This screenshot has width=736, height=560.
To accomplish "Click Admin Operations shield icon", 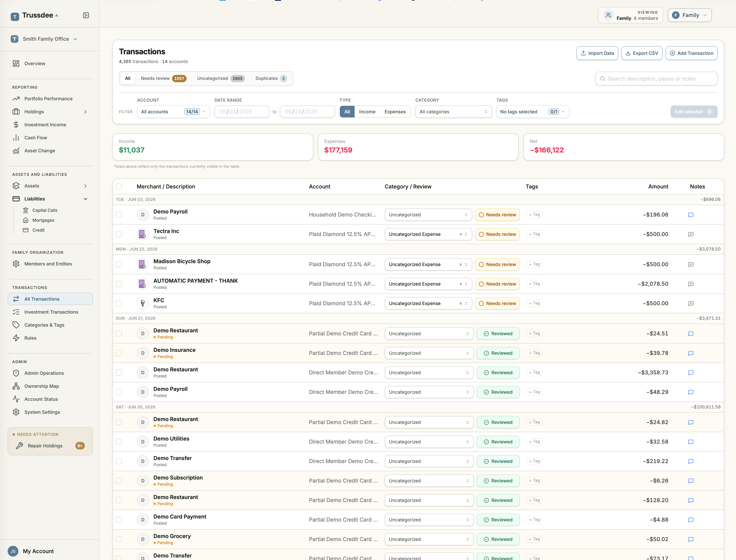I will coord(16,373).
